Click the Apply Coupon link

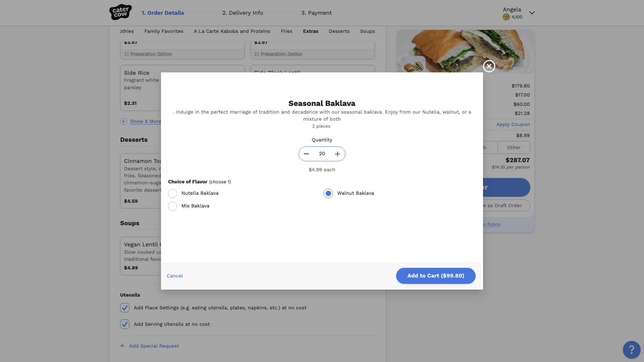pos(513,124)
